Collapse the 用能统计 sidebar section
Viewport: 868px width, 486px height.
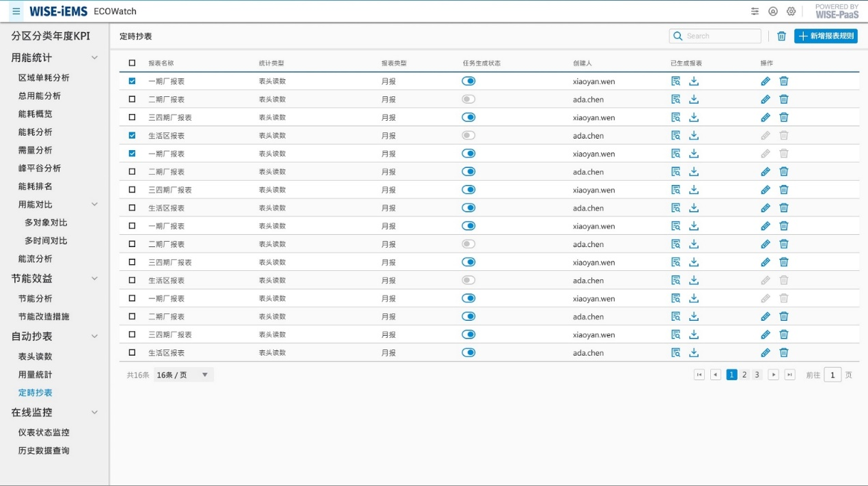(95, 57)
